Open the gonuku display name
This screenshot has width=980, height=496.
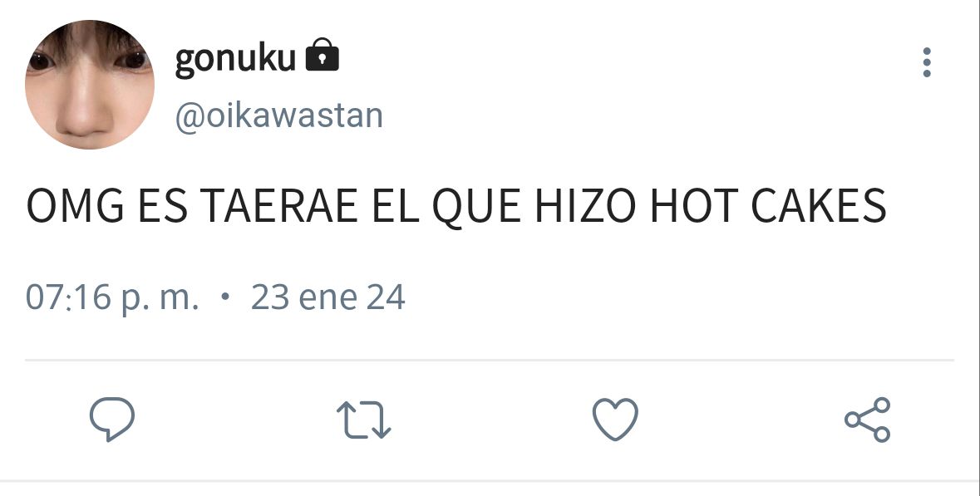pos(235,59)
